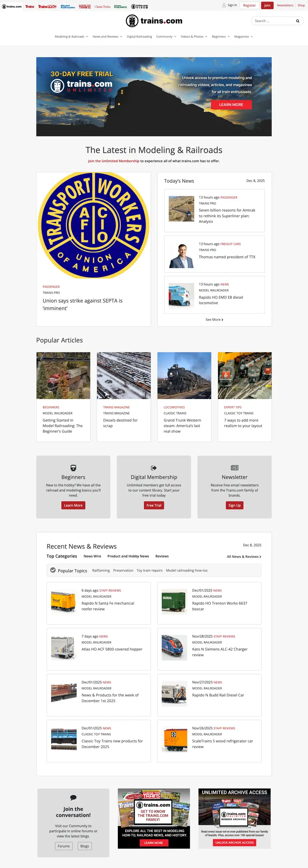Open All News & Reviews link
Viewport: 308px width, 868px height.
coord(244,556)
